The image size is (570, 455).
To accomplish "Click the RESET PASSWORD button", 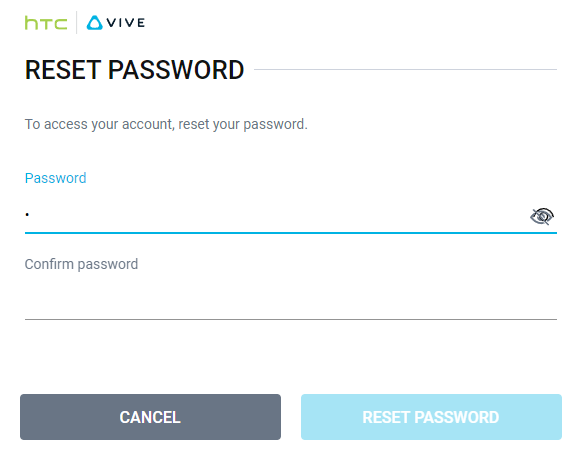I will [431, 417].
